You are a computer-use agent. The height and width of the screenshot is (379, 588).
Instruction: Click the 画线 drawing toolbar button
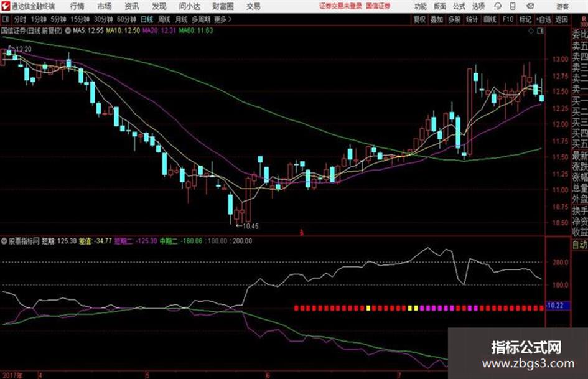(490, 19)
